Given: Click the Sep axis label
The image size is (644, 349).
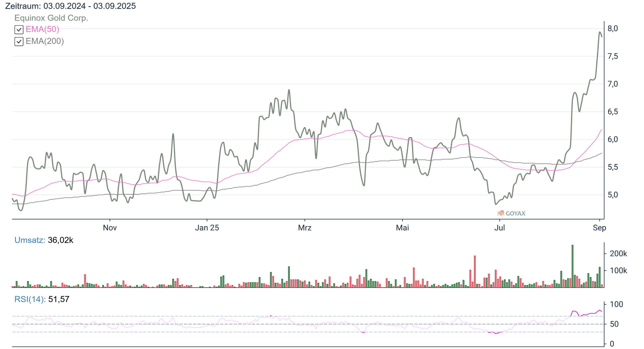Looking at the screenshot, I should pyautogui.click(x=599, y=228).
